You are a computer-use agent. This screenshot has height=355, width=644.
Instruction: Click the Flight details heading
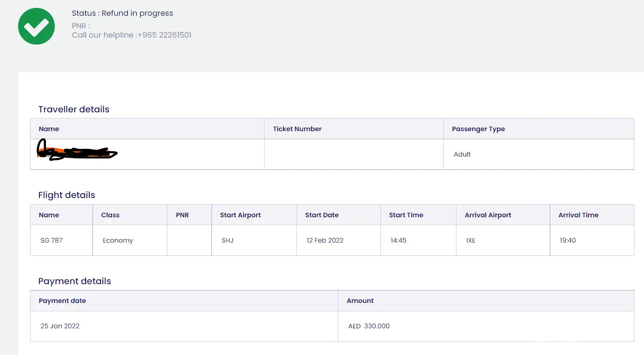(66, 195)
